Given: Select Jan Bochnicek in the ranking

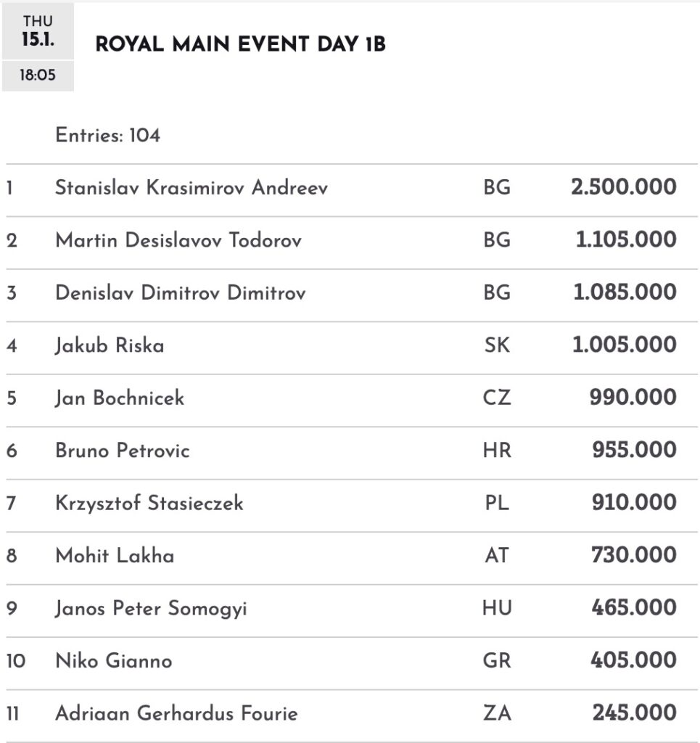Looking at the screenshot, I should click(120, 398).
